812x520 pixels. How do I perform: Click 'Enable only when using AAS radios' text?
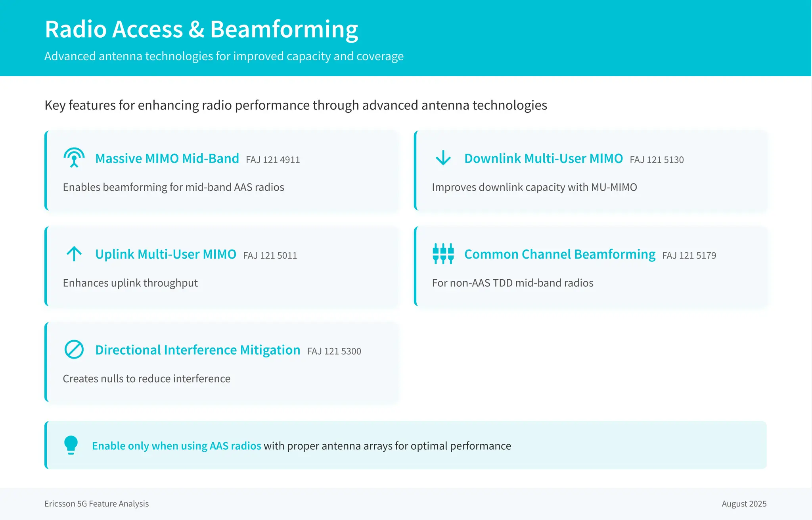pos(176,446)
